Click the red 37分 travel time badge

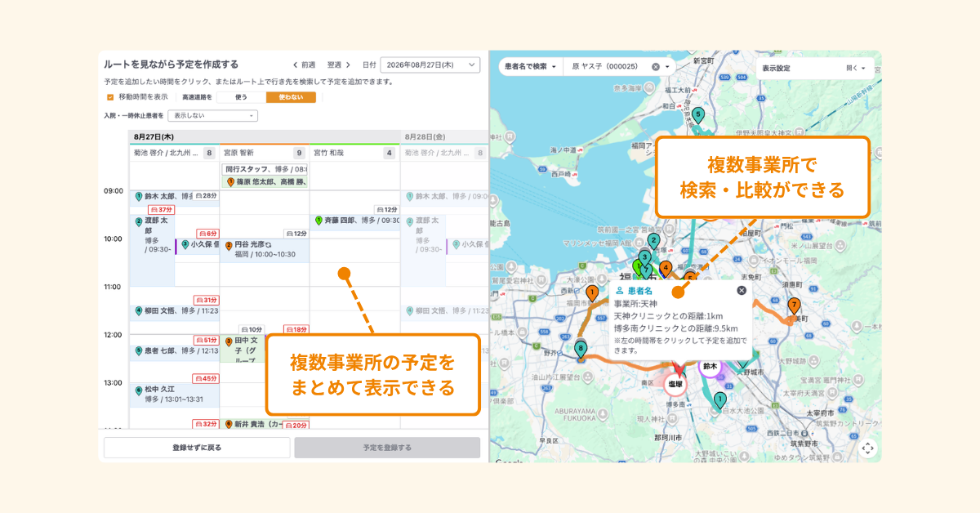click(x=161, y=210)
